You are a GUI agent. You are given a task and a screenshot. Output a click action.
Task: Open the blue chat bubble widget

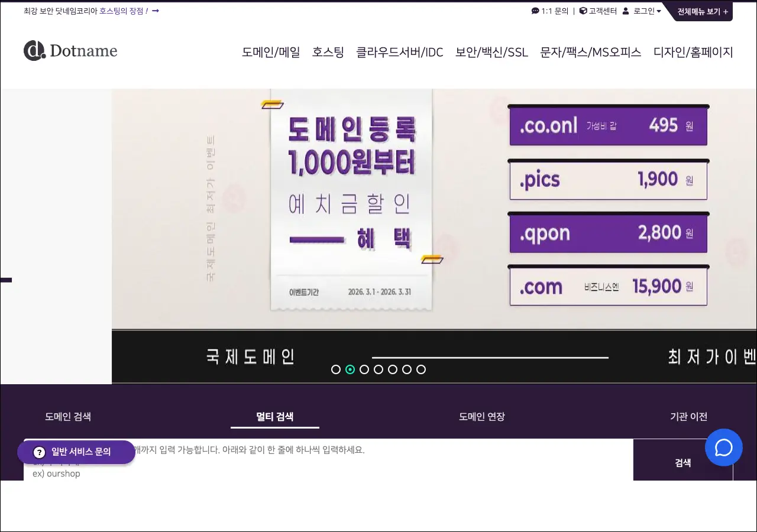[723, 447]
